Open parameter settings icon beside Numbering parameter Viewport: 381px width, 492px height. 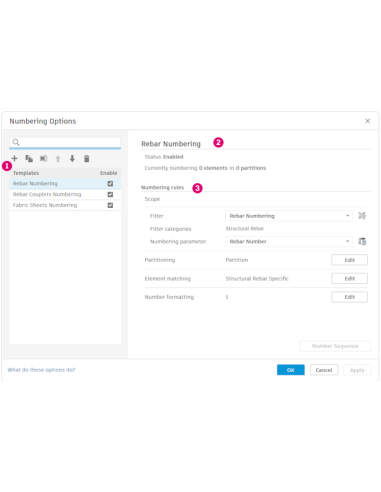point(362,241)
